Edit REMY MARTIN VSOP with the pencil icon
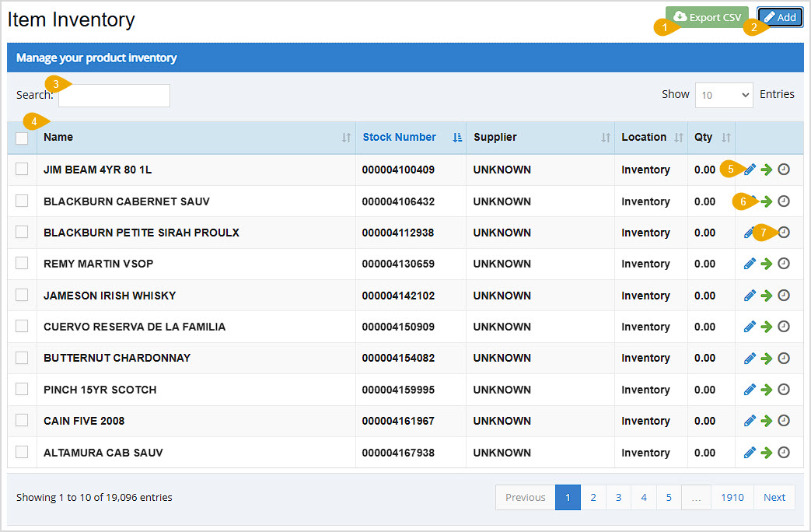The height and width of the screenshot is (532, 811). pyautogui.click(x=749, y=264)
